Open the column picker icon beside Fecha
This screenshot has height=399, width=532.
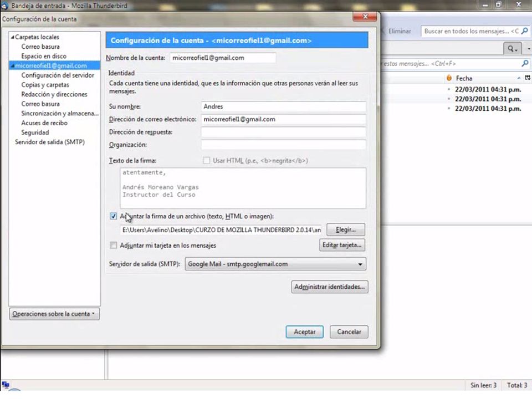pyautogui.click(x=527, y=78)
